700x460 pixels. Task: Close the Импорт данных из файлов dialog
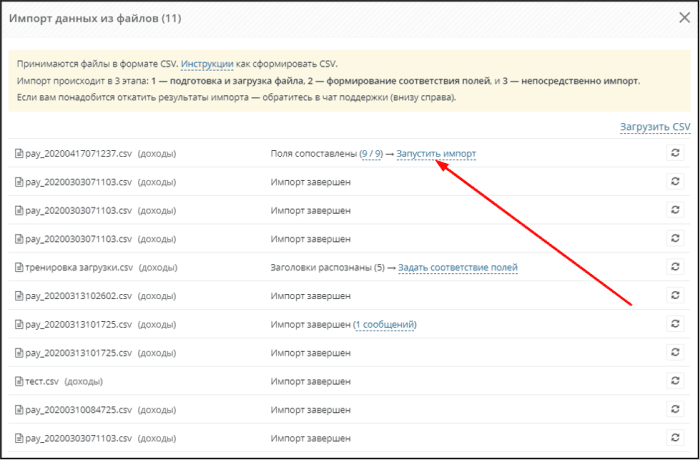[x=684, y=18]
